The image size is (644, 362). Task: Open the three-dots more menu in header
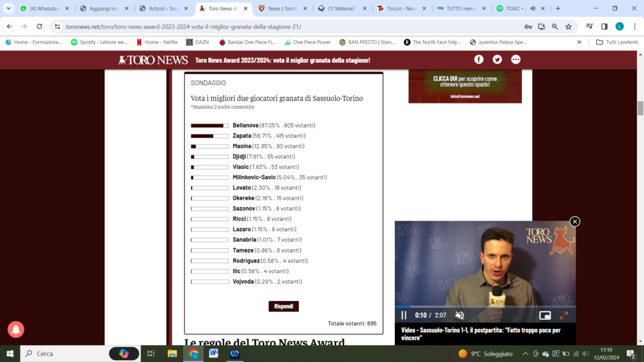point(516,60)
